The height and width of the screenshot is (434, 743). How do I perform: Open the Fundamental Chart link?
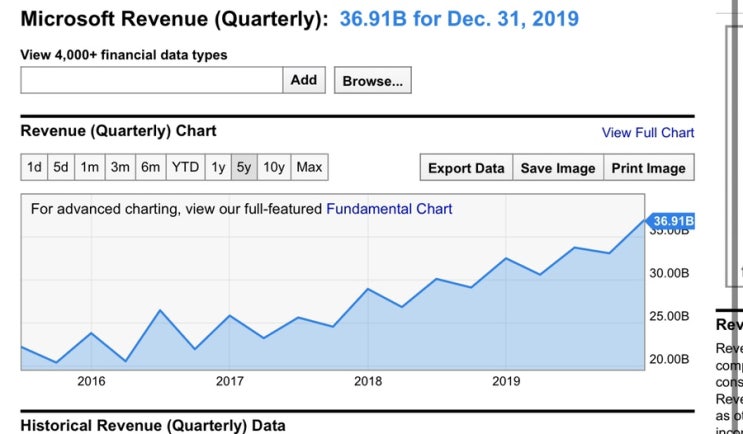389,209
